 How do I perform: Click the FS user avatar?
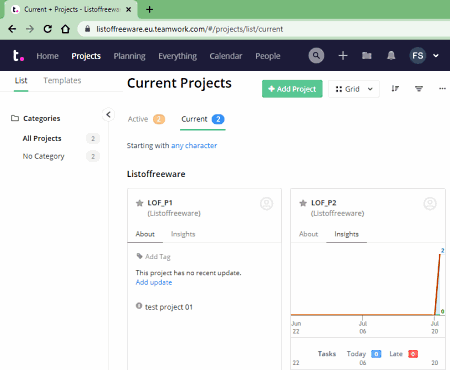pos(418,56)
